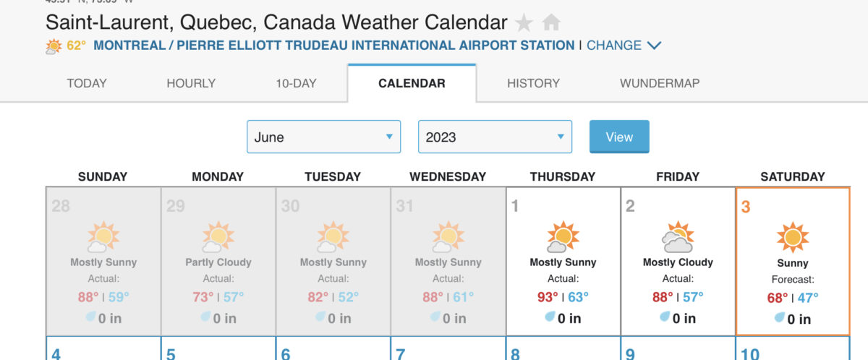Open the 10-DAY forecast tab
The height and width of the screenshot is (360, 868).
296,83
